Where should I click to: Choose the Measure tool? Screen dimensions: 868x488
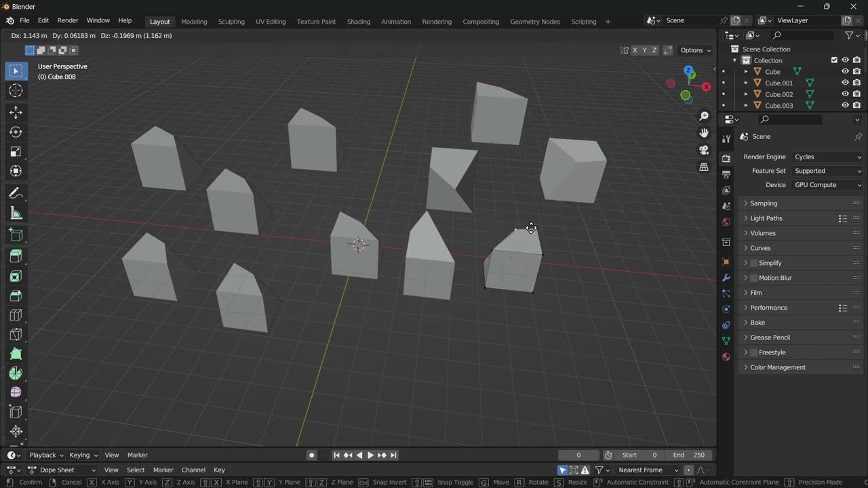pyautogui.click(x=16, y=213)
